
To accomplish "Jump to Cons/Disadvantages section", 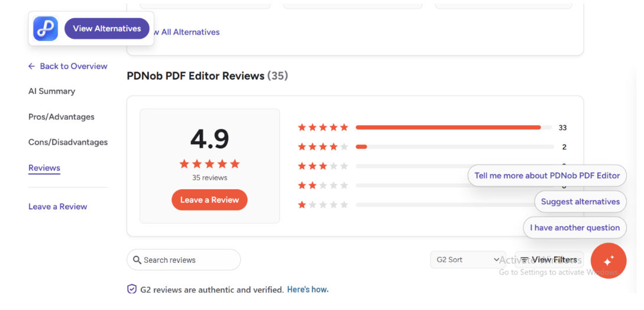I will click(68, 142).
